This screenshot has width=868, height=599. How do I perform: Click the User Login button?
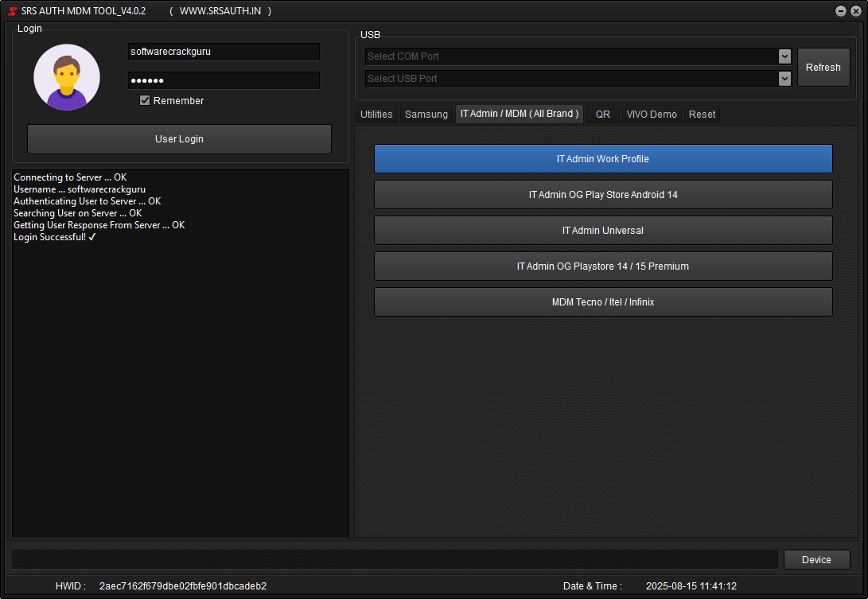[179, 139]
